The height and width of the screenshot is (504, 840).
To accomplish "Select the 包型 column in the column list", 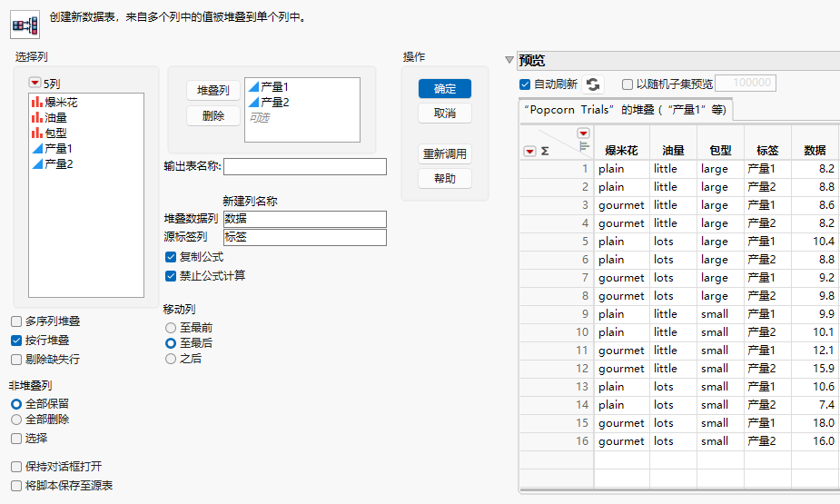I will tap(49, 133).
